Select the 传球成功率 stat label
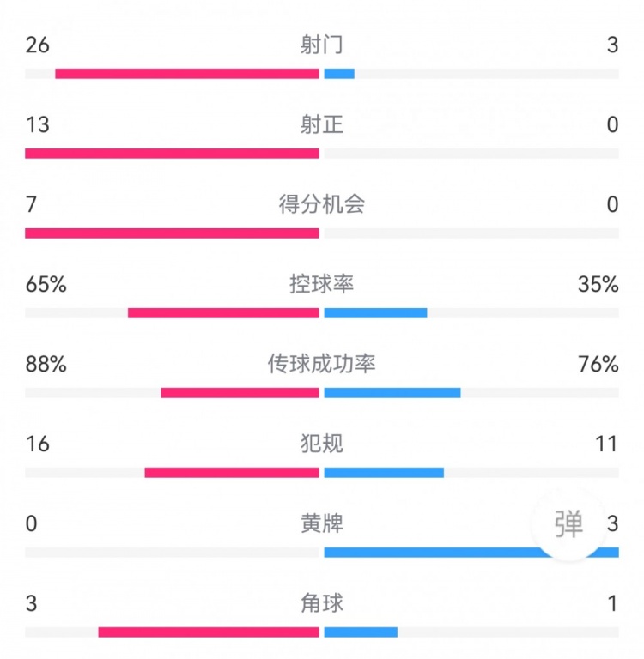644x659 pixels. (322, 364)
